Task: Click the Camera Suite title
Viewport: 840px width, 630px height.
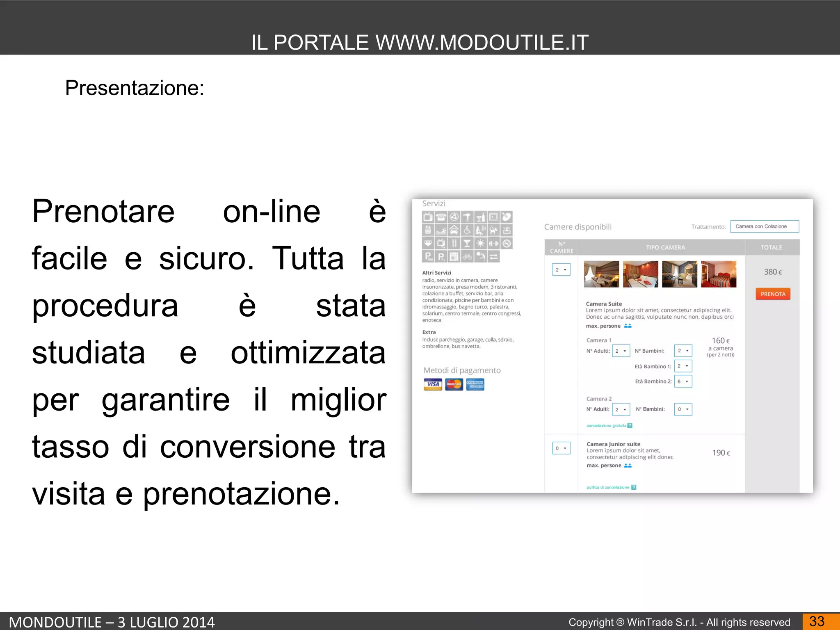Action: point(604,304)
